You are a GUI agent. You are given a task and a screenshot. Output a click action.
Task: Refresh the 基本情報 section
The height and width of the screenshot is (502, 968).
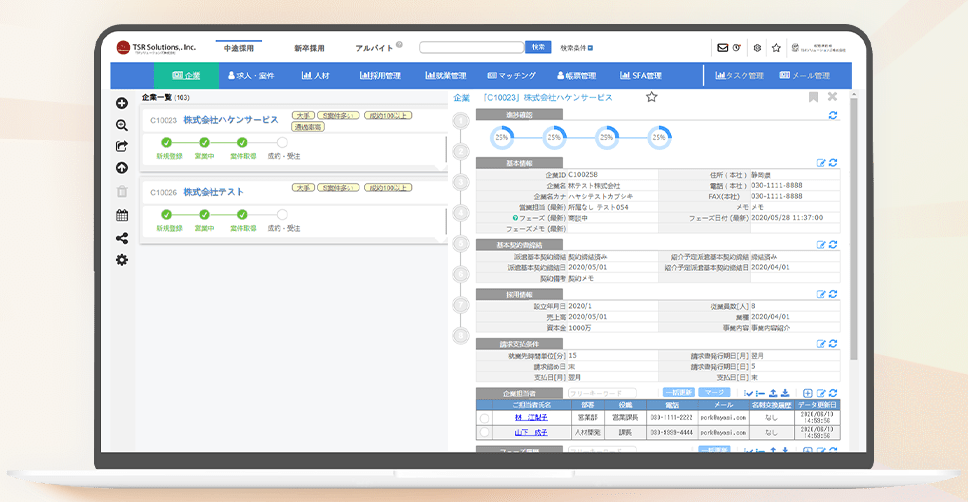[833, 162]
